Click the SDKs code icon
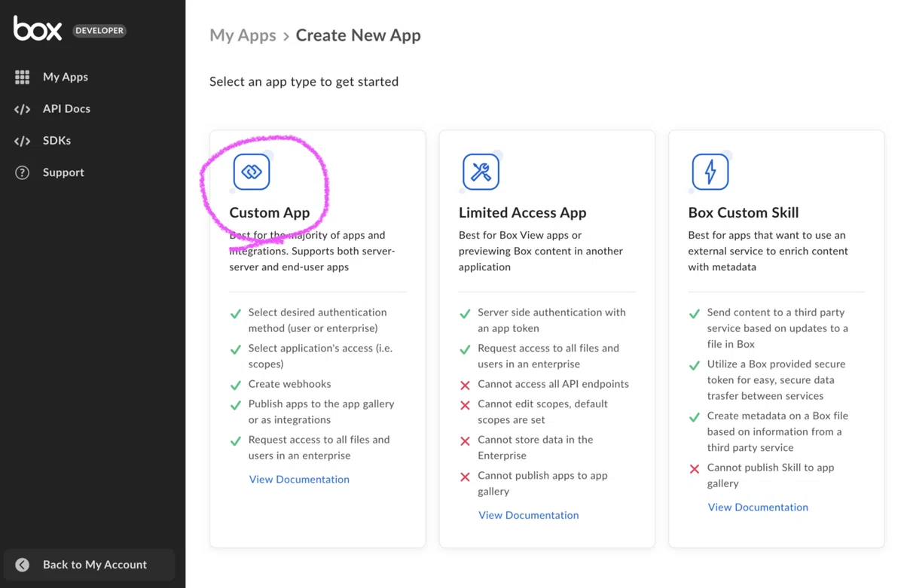The image size is (904, 588). [22, 141]
